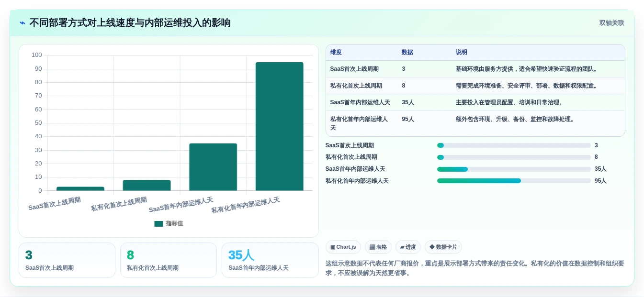Click progress bar for SaaS首次上线周期
The image size is (644, 297).
[514, 145]
